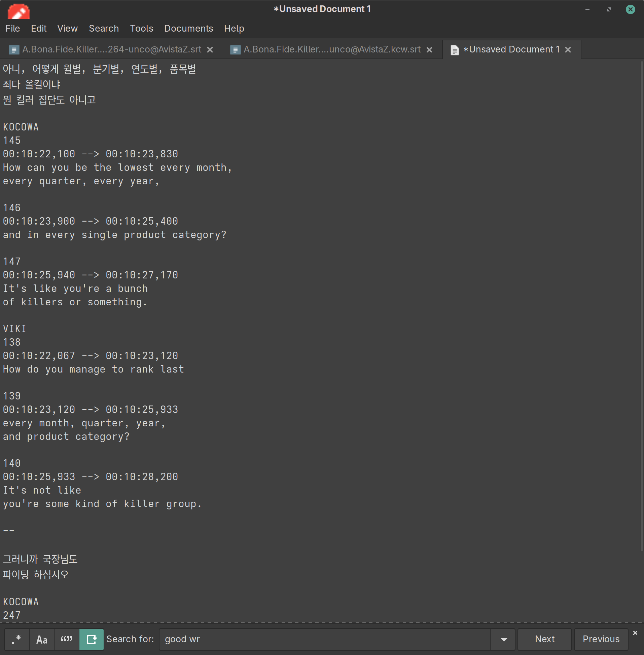Click line 'every quarter, every year,'

[x=81, y=181]
